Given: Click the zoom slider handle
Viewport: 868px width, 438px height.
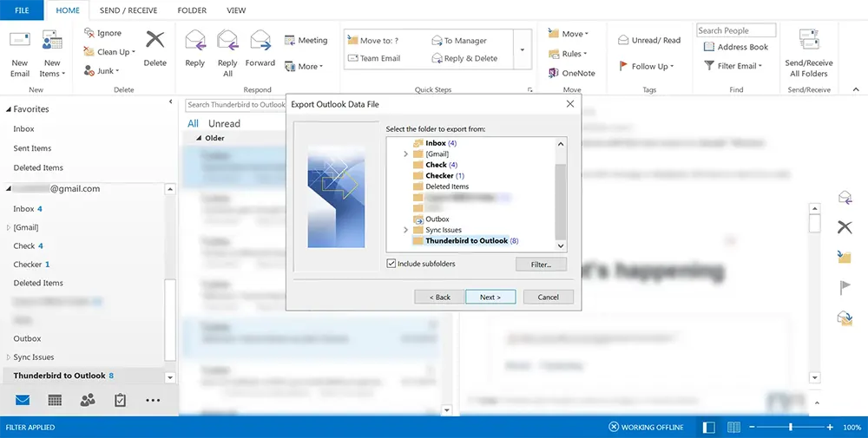Looking at the screenshot, I should pyautogui.click(x=791, y=427).
